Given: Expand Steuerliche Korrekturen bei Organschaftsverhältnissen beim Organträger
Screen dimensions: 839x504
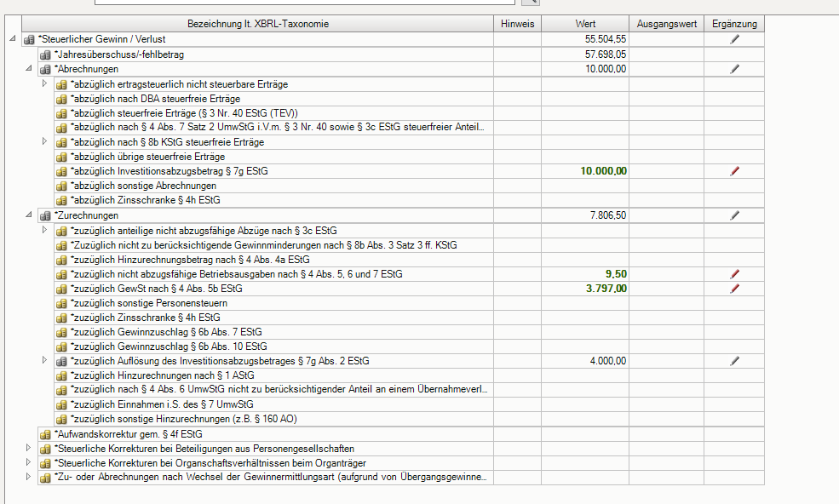Looking at the screenshot, I should click(x=28, y=462).
